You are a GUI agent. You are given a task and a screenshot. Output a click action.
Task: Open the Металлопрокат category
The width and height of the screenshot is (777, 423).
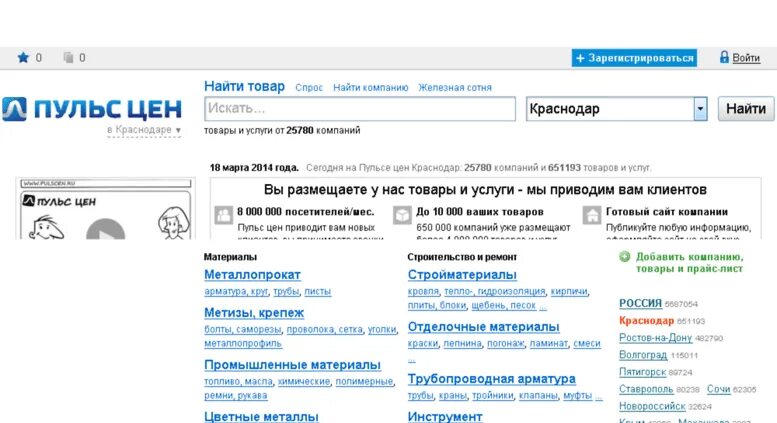pos(252,274)
